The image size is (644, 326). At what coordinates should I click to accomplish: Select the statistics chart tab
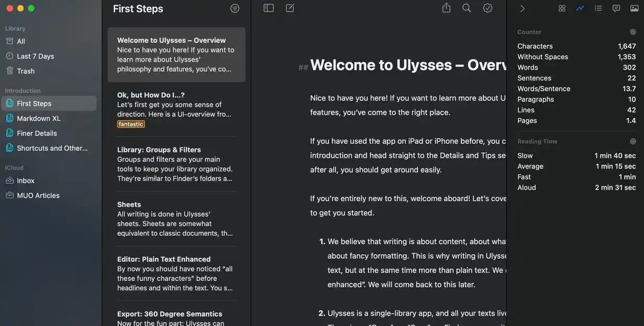(x=580, y=8)
